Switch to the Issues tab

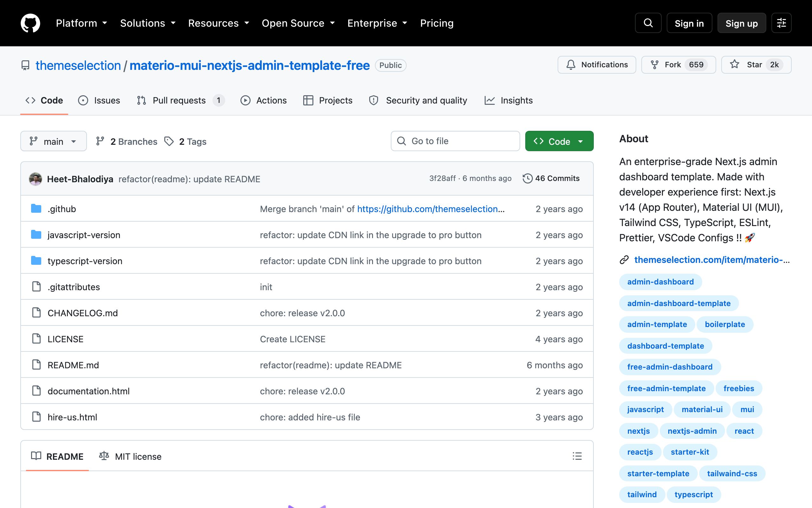pos(99,100)
